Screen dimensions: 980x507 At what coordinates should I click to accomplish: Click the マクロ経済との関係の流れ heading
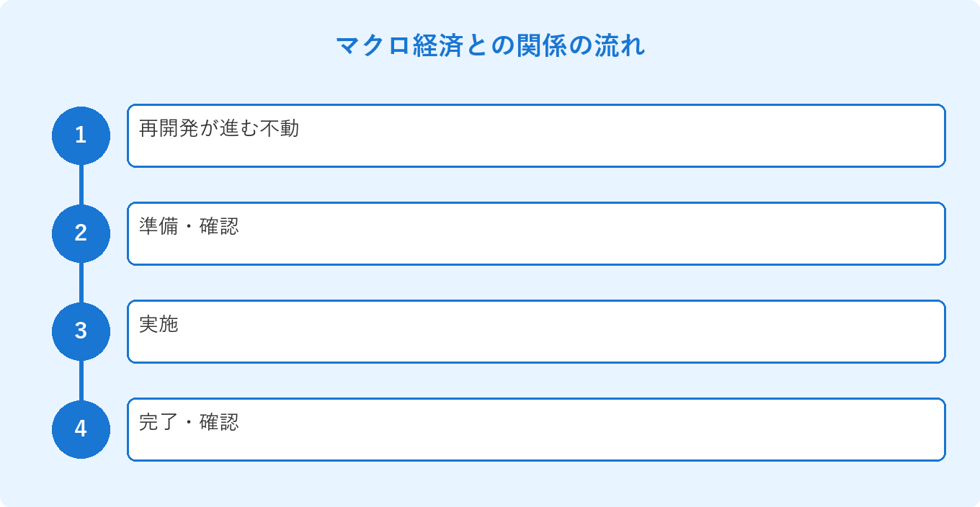(490, 45)
